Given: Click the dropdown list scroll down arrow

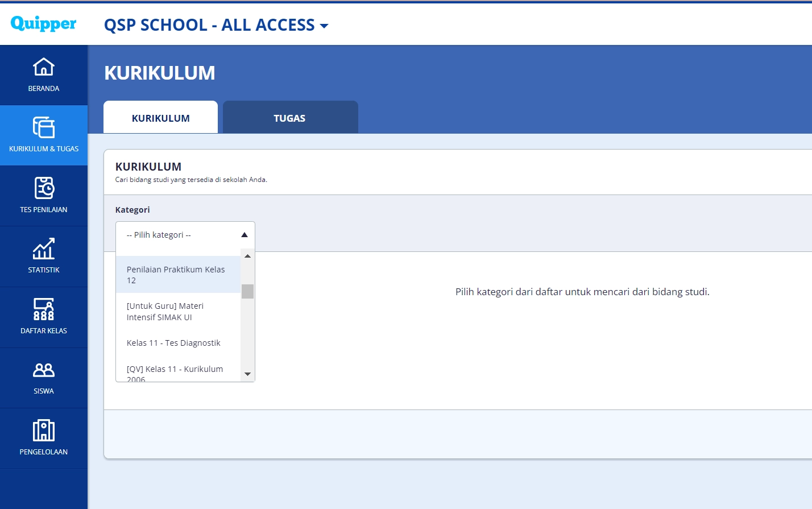Looking at the screenshot, I should click(247, 374).
